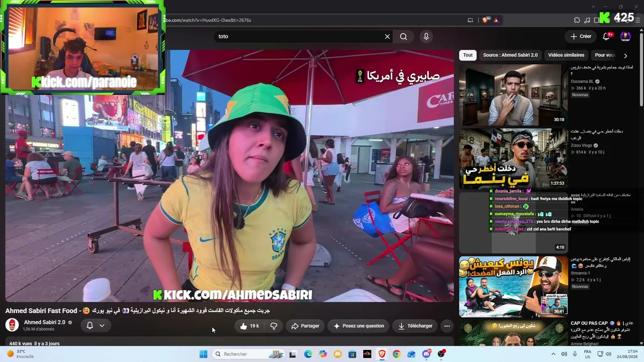
Task: Open the yellow Discord-like taskbar app
Action: tap(338, 354)
